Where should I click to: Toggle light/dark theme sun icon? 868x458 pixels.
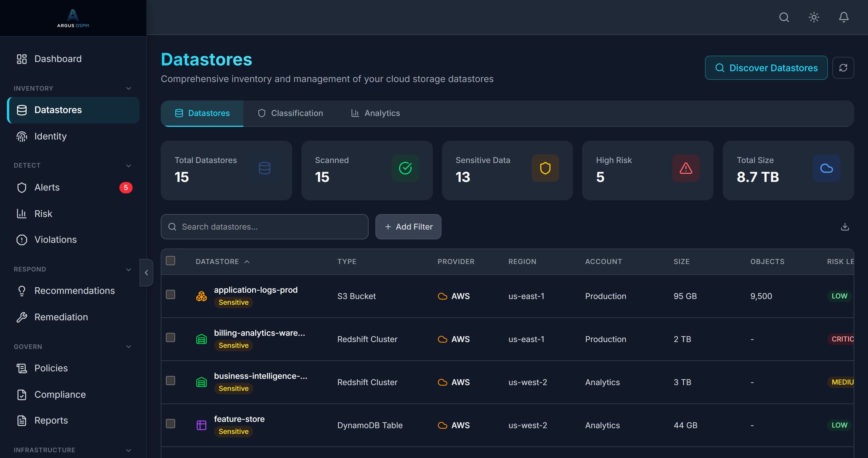(814, 17)
